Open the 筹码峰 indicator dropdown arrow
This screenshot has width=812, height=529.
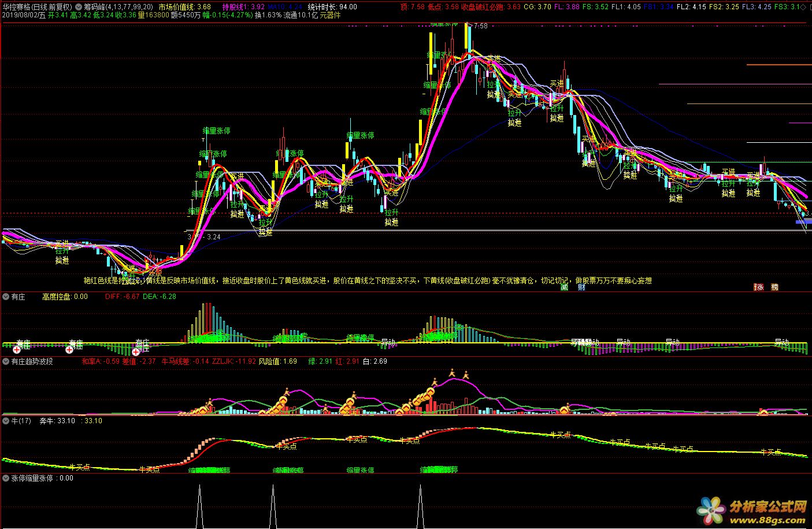tap(78, 7)
